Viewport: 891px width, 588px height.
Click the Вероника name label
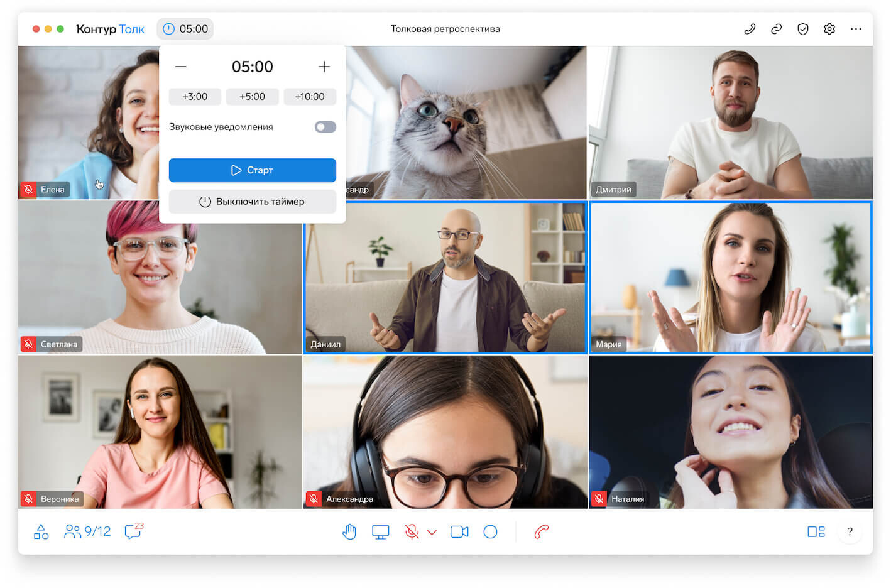[x=60, y=499]
